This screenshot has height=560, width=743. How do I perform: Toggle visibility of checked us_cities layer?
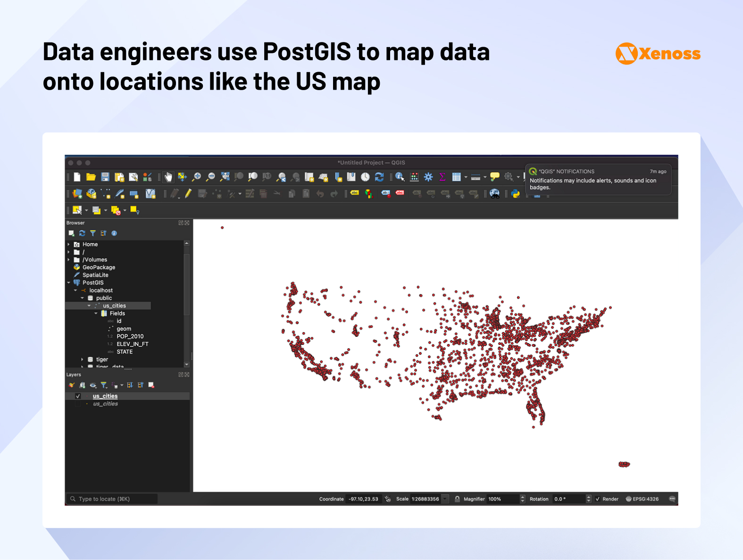click(78, 396)
